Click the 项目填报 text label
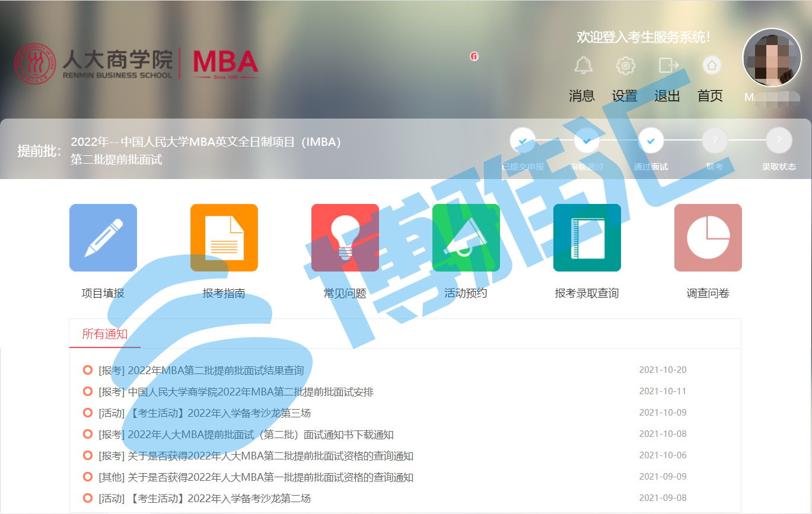The image size is (812, 514). (103, 293)
